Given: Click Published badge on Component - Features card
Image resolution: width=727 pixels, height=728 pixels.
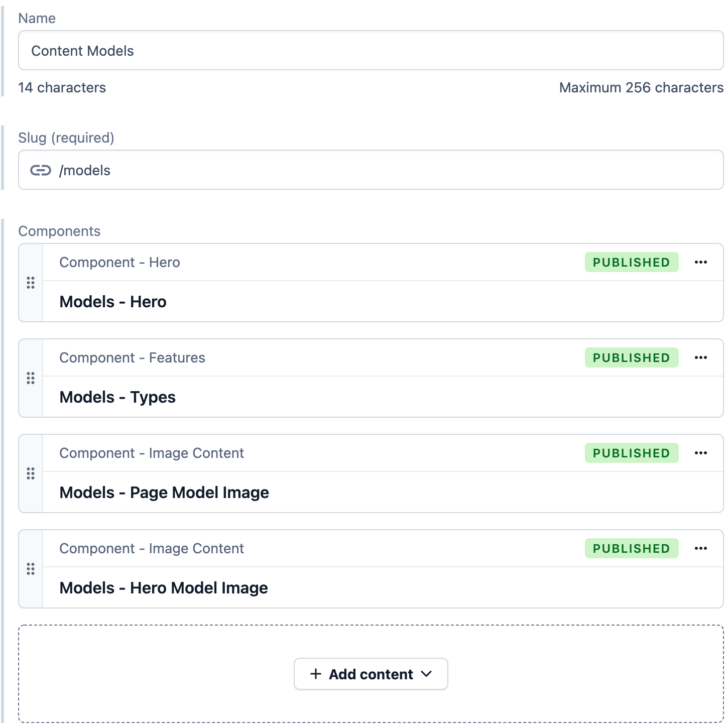Looking at the screenshot, I should tap(632, 357).
